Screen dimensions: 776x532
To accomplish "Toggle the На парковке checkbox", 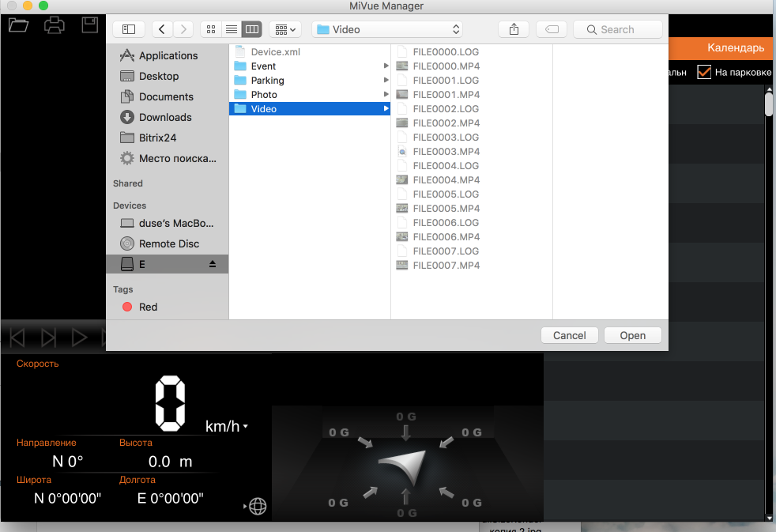I will 703,72.
